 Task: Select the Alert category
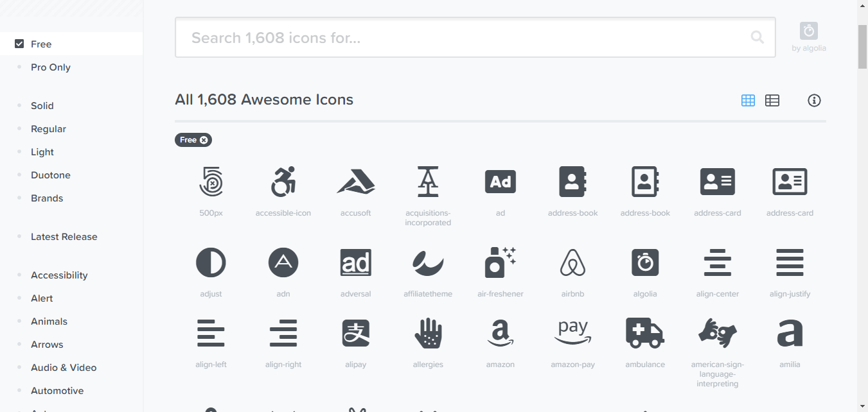click(42, 298)
